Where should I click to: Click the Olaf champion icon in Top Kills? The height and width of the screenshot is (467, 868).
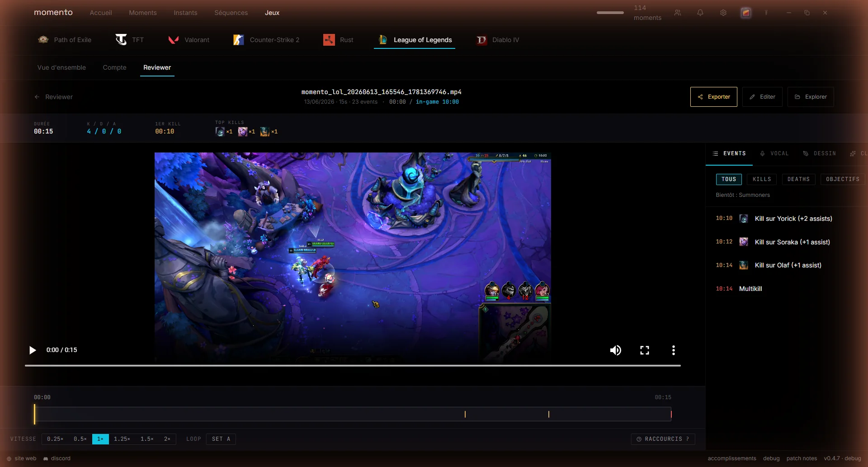(265, 132)
